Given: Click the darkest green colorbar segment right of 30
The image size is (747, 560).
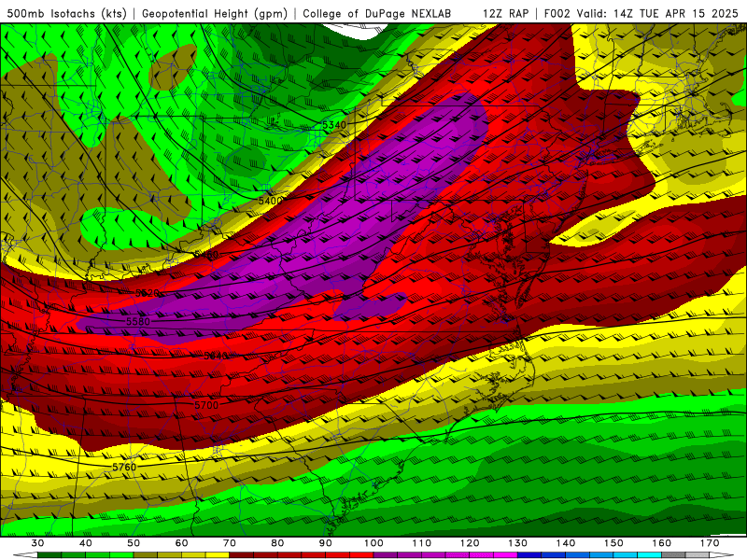Looking at the screenshot, I should (x=49, y=555).
